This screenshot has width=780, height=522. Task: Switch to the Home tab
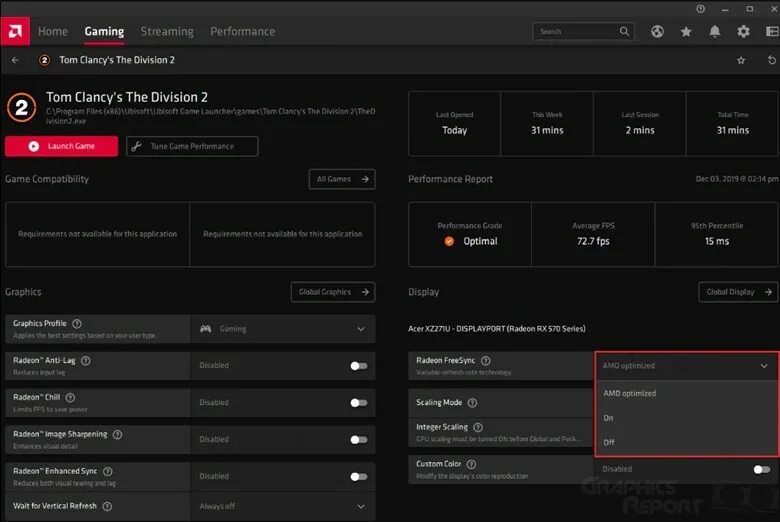pos(53,31)
